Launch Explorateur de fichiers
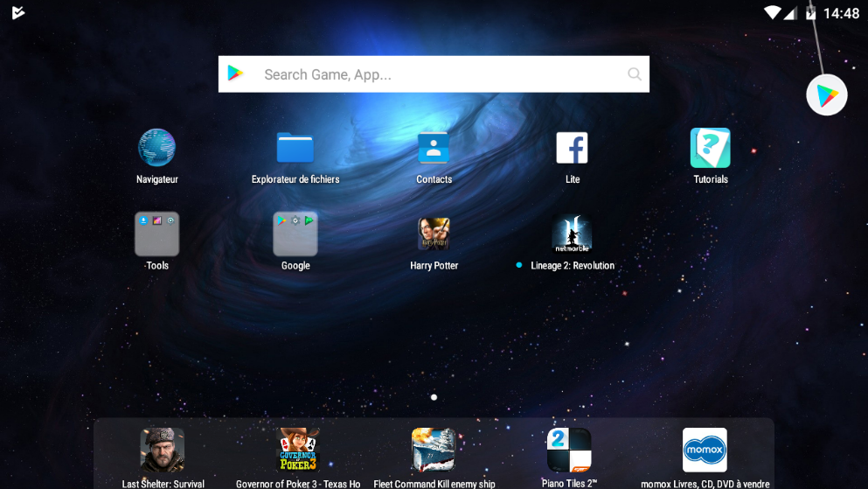 (295, 148)
